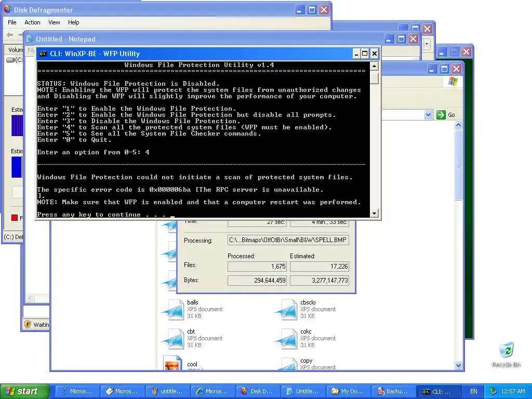This screenshot has height=399, width=532.
Task: Click the 12:57 AM clock
Action: pyautogui.click(x=513, y=391)
